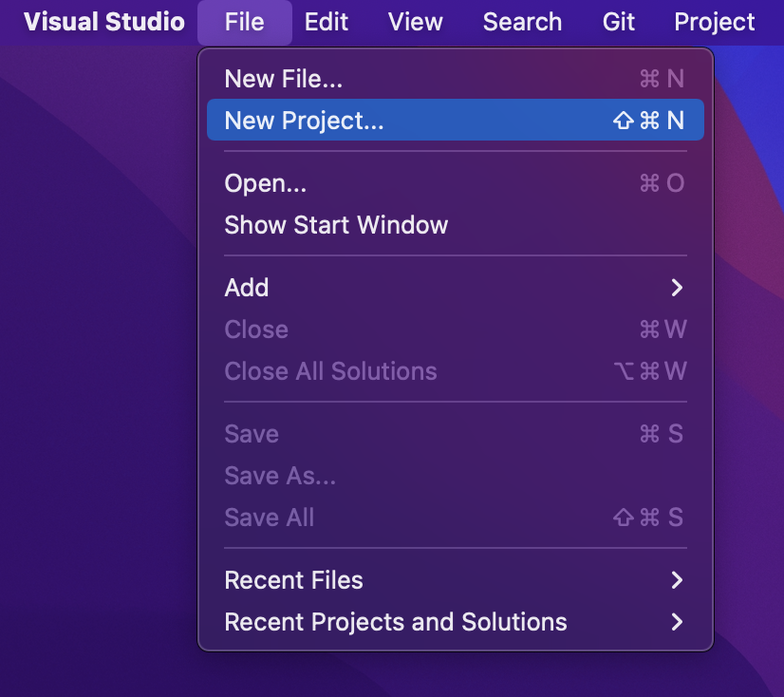Open the Project menu

[714, 21]
